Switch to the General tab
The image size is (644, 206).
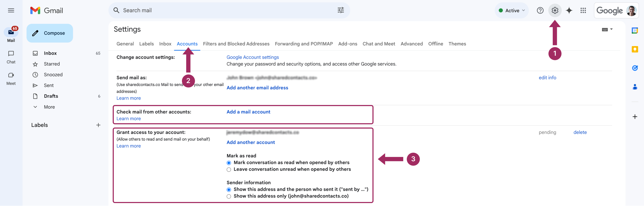coord(125,44)
